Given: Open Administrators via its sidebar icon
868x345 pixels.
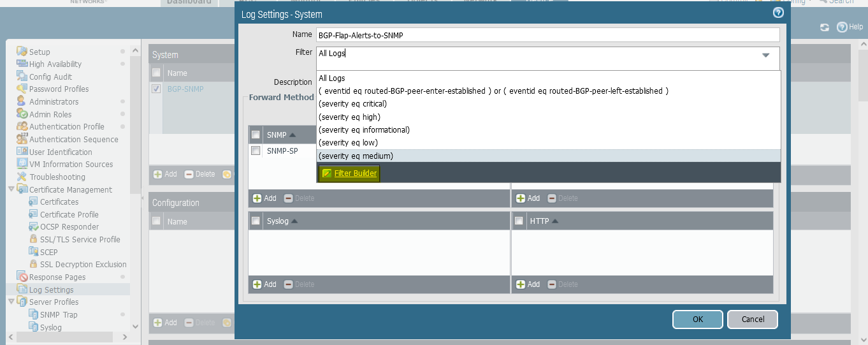Looking at the screenshot, I should pyautogui.click(x=22, y=101).
